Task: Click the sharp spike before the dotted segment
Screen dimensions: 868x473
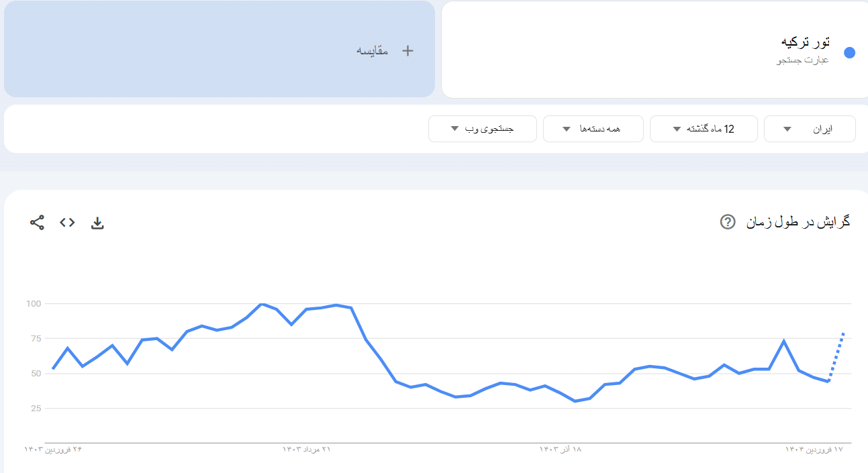Action: (783, 341)
